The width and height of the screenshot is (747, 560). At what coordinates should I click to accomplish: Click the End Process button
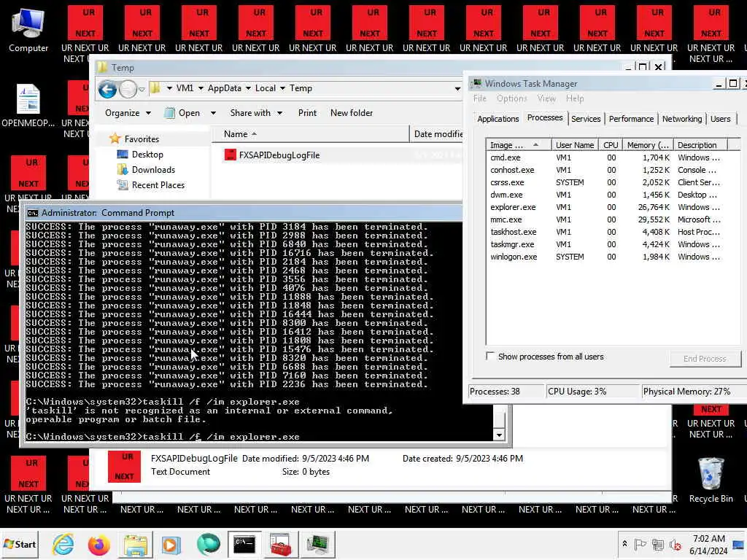705,359
